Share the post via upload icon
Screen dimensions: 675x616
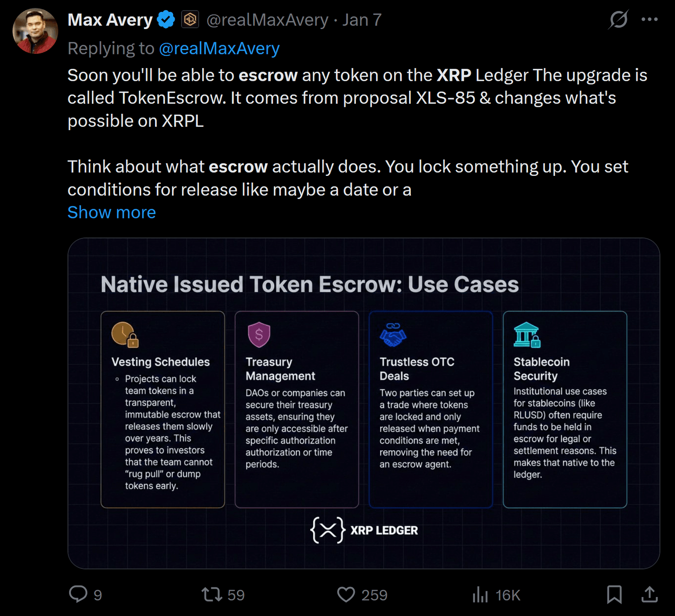[x=650, y=594]
